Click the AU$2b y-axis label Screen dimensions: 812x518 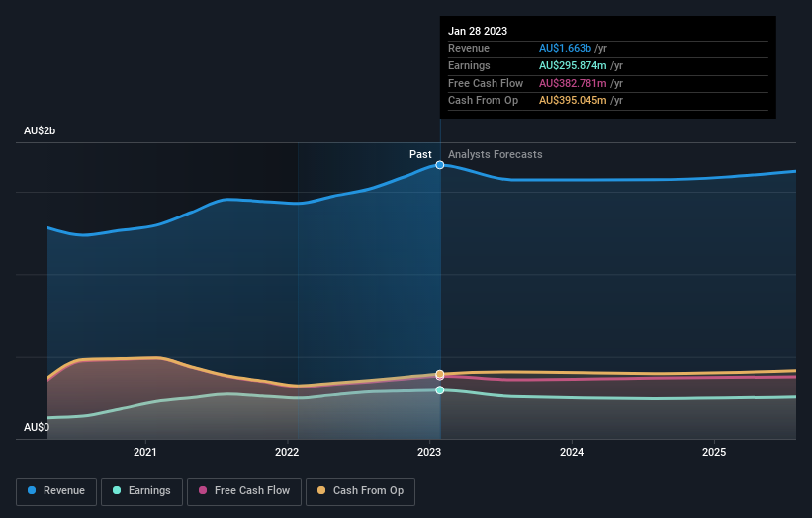click(x=40, y=130)
